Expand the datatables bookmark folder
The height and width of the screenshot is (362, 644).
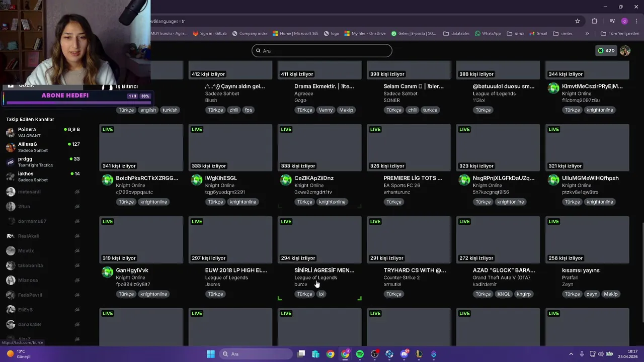[x=456, y=34]
